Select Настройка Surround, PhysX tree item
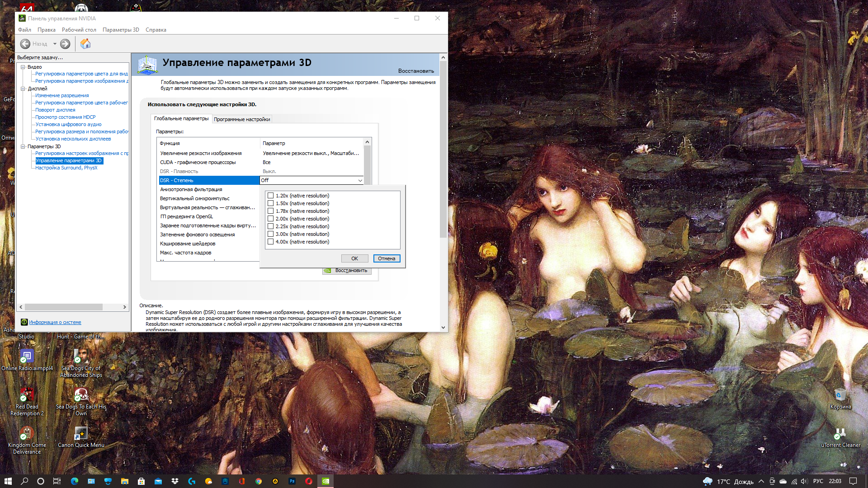The image size is (868, 488). point(66,168)
